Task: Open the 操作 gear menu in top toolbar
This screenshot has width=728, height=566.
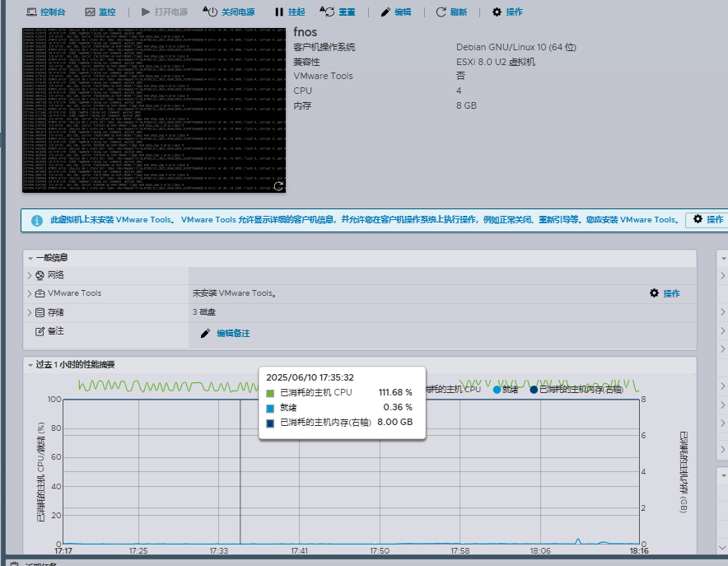Action: click(x=497, y=12)
